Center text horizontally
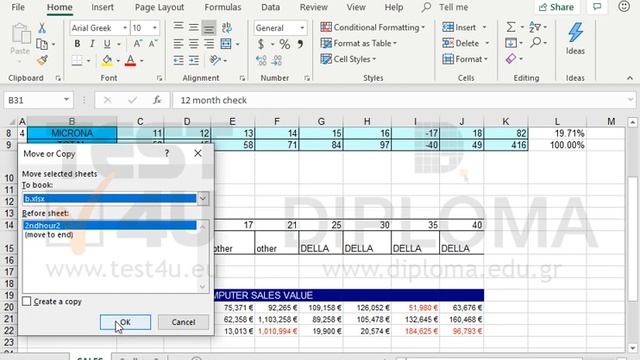Image resolution: width=640 pixels, height=360 pixels. tap(193, 44)
